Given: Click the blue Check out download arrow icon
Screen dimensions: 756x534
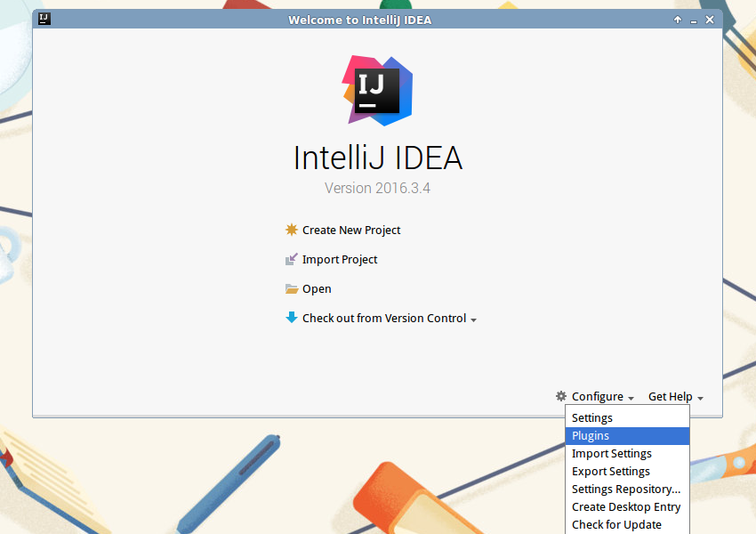Looking at the screenshot, I should pyautogui.click(x=291, y=318).
